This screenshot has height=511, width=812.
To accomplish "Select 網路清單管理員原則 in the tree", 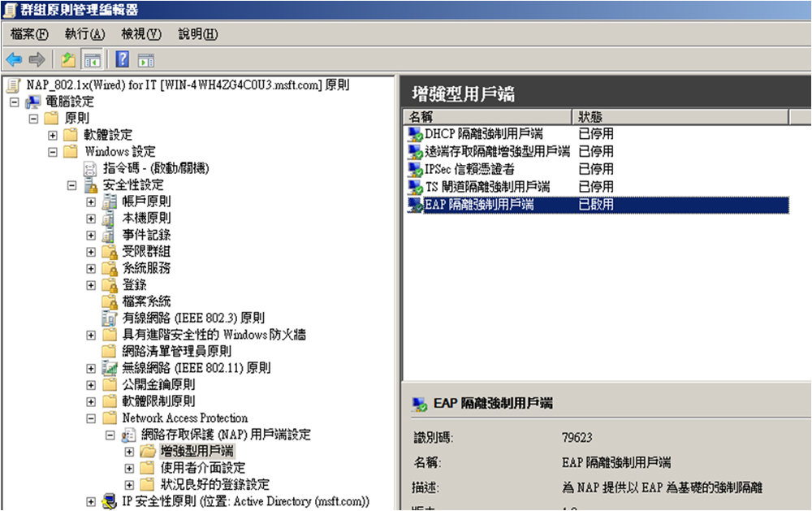I will point(176,351).
